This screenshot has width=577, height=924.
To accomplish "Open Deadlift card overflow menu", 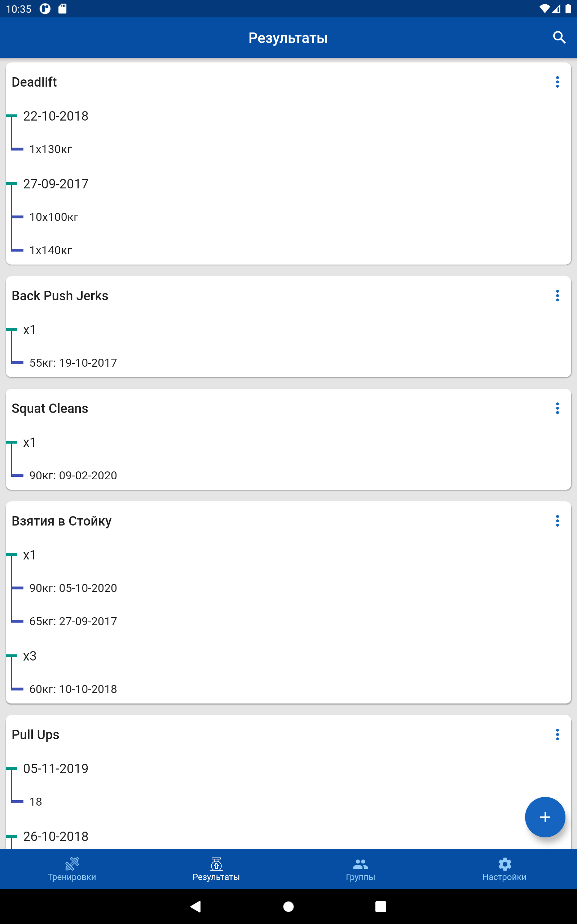I will 557,82.
